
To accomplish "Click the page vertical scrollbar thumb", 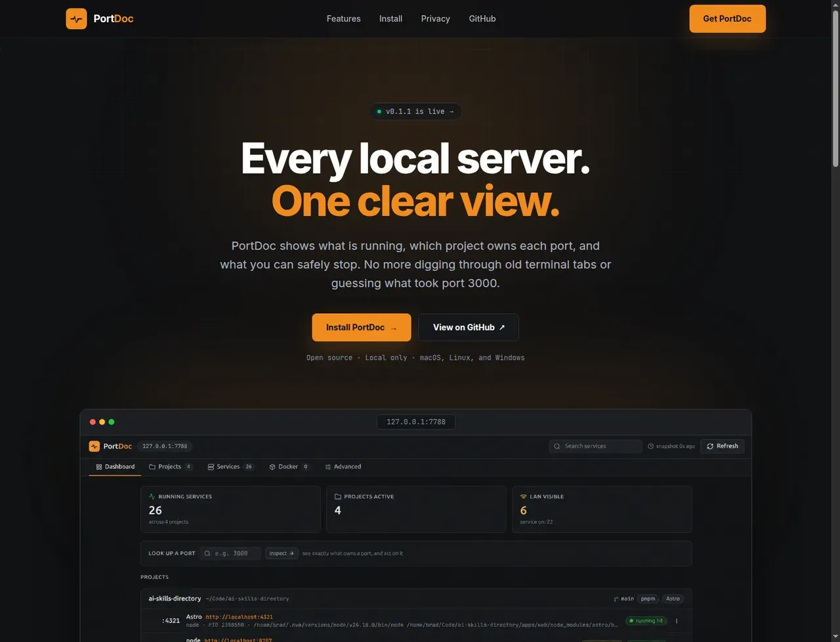I will tap(835, 89).
